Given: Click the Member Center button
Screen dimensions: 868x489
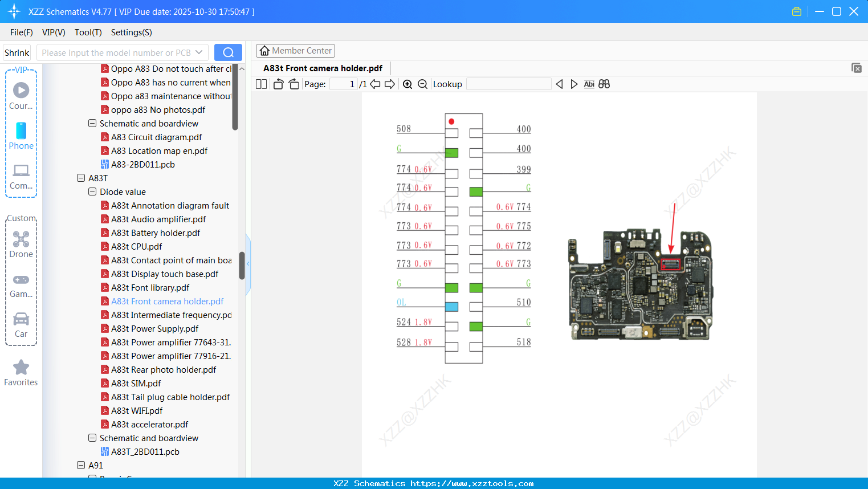Looking at the screenshot, I should point(295,51).
